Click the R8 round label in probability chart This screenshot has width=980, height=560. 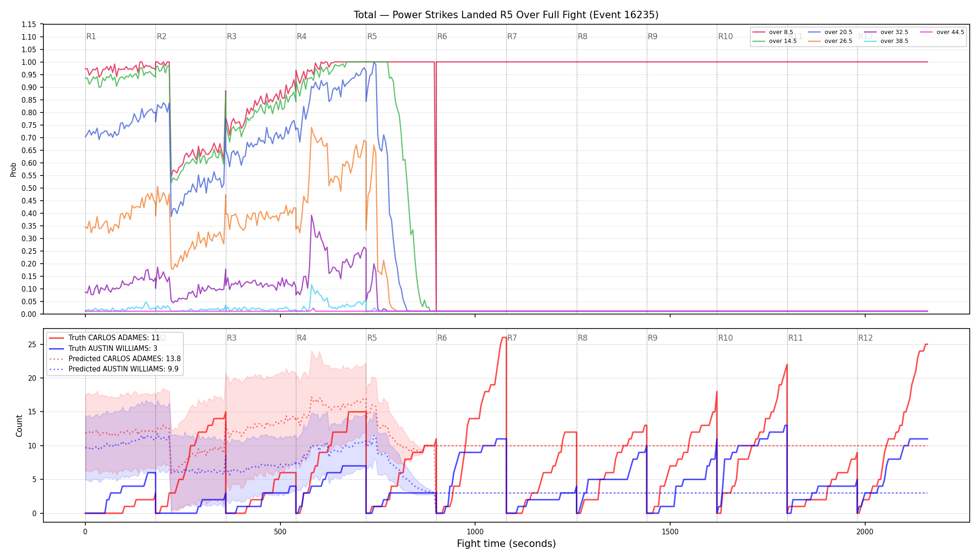[x=582, y=36]
